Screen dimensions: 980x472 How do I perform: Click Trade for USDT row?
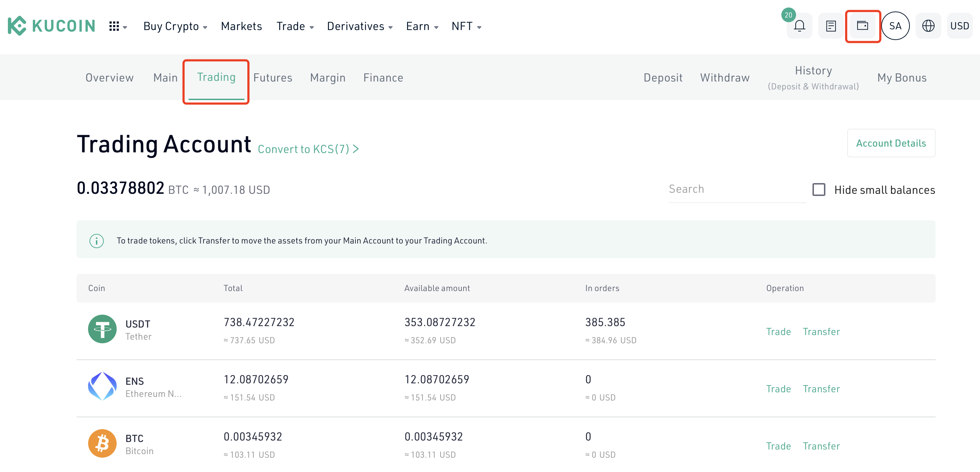click(778, 331)
